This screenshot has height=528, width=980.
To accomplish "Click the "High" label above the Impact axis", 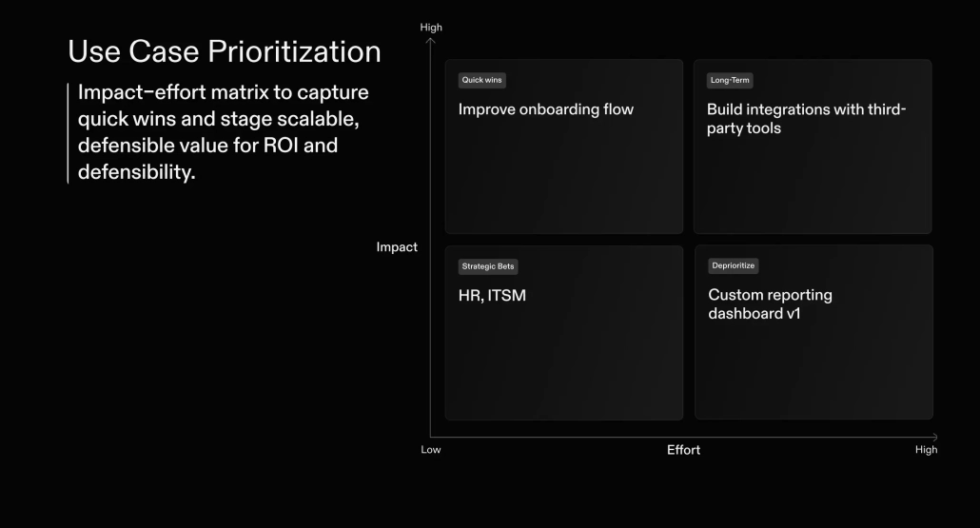I will [431, 28].
